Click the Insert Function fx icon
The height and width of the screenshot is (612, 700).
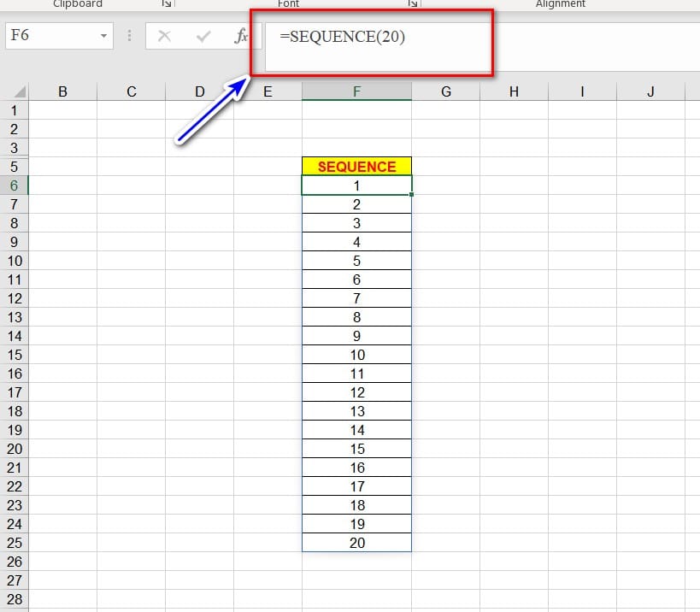[241, 36]
